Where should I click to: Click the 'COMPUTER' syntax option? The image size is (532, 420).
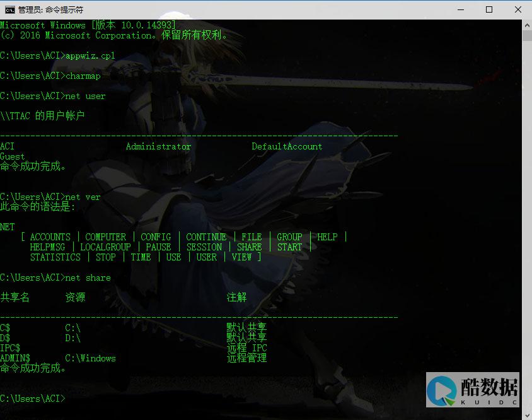(x=105, y=237)
